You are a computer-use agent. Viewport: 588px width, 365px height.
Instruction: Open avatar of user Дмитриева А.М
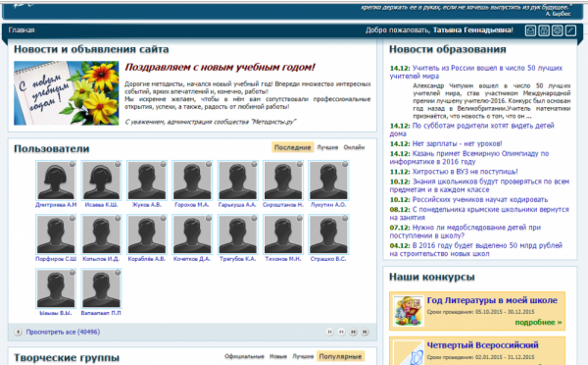(x=56, y=181)
